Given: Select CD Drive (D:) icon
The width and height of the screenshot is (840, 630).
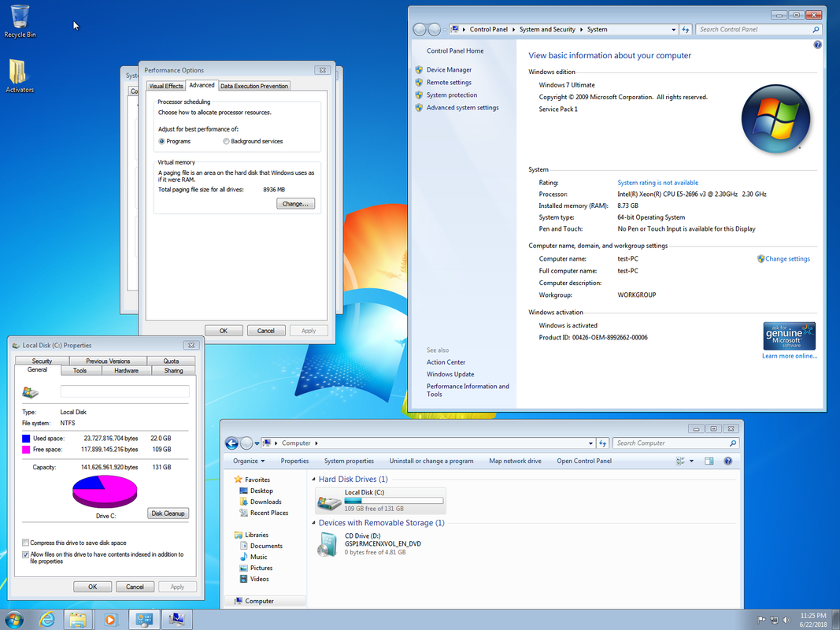Looking at the screenshot, I should [x=327, y=545].
